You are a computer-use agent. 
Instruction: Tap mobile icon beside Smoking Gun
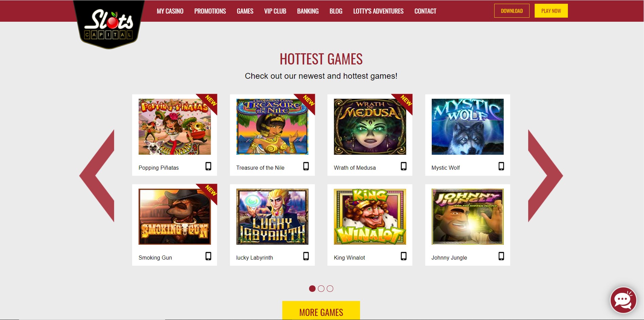tap(208, 256)
